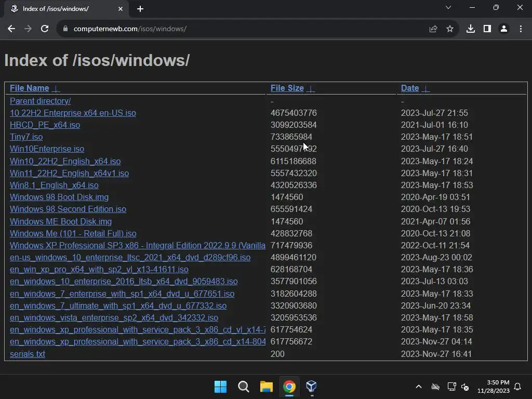Download Tiny7.iso
The height and width of the screenshot is (399, 532).
pyautogui.click(x=26, y=137)
